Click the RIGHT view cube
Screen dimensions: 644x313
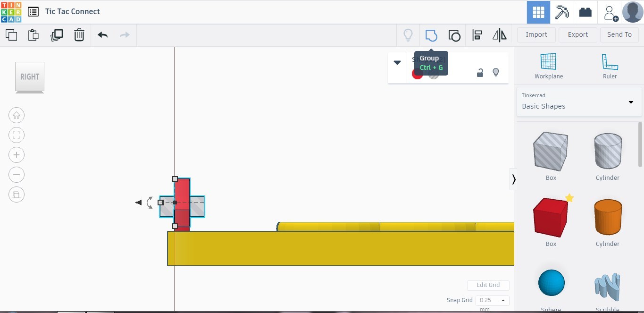pos(30,77)
